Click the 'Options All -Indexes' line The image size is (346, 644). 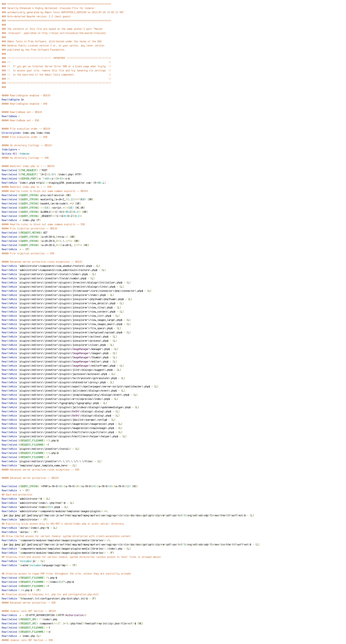click(15, 154)
